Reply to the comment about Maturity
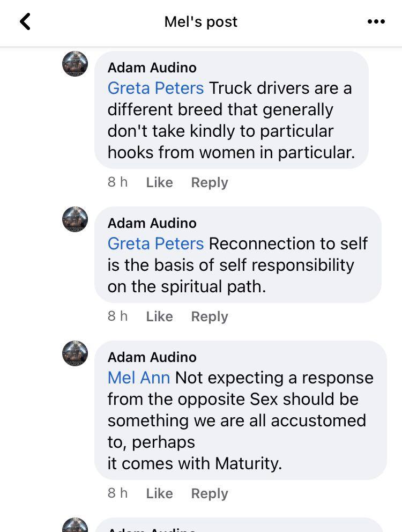Viewport: 402px width, 532px height. pos(210,494)
